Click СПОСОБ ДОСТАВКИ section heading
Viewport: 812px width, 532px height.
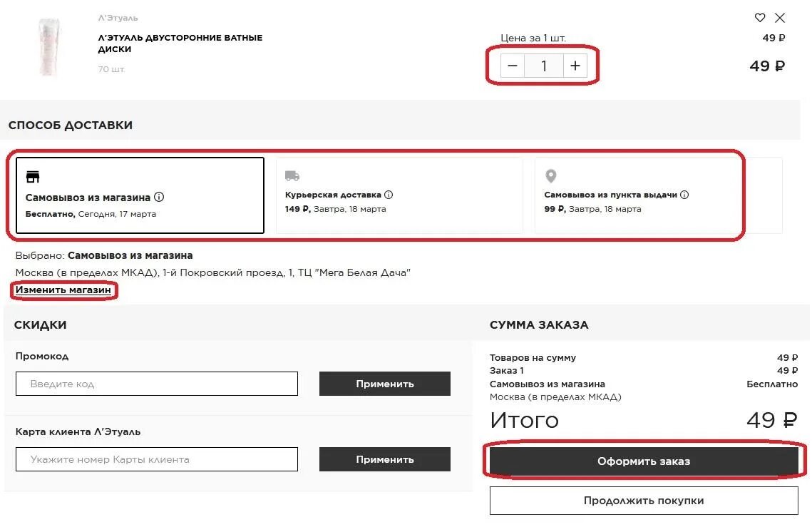pos(71,125)
